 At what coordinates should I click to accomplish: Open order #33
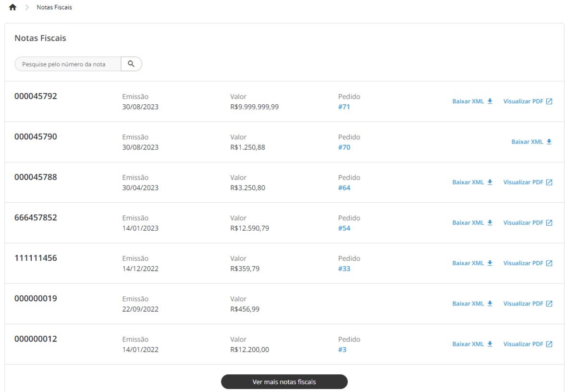pyautogui.click(x=344, y=269)
